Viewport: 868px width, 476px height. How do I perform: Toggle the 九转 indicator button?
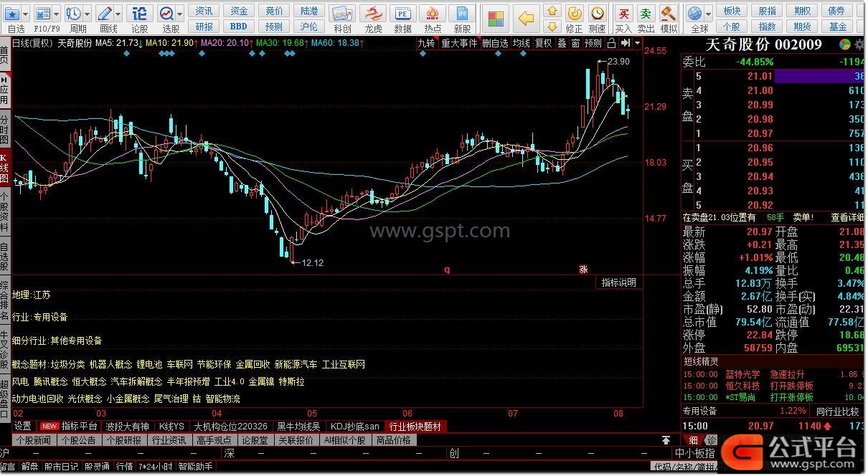click(x=426, y=43)
